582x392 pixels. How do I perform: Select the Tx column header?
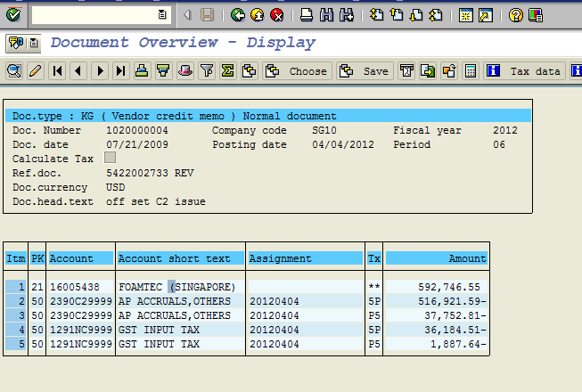[373, 258]
